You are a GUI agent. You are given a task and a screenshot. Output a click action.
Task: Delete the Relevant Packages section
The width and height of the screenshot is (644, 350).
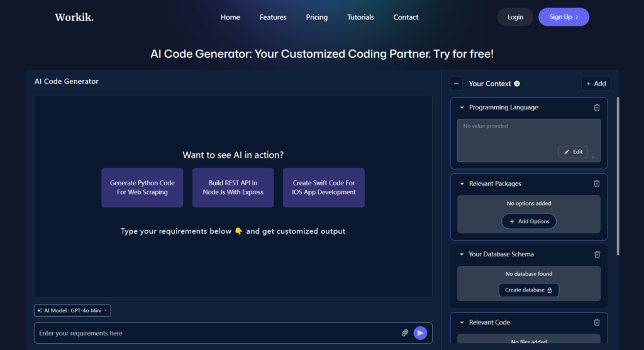pos(597,184)
